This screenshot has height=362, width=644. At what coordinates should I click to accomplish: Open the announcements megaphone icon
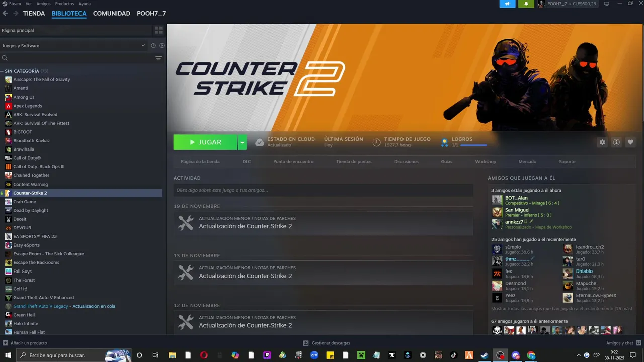point(507,4)
